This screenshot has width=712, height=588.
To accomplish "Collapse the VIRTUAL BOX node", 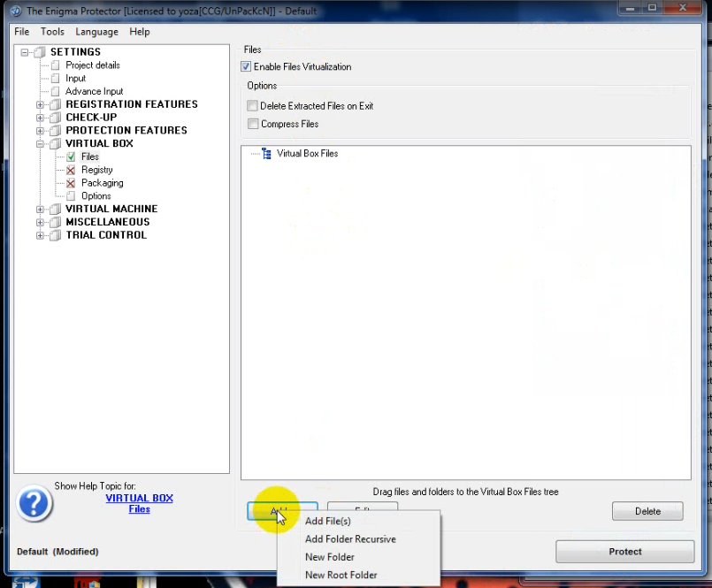I will pyautogui.click(x=40, y=144).
